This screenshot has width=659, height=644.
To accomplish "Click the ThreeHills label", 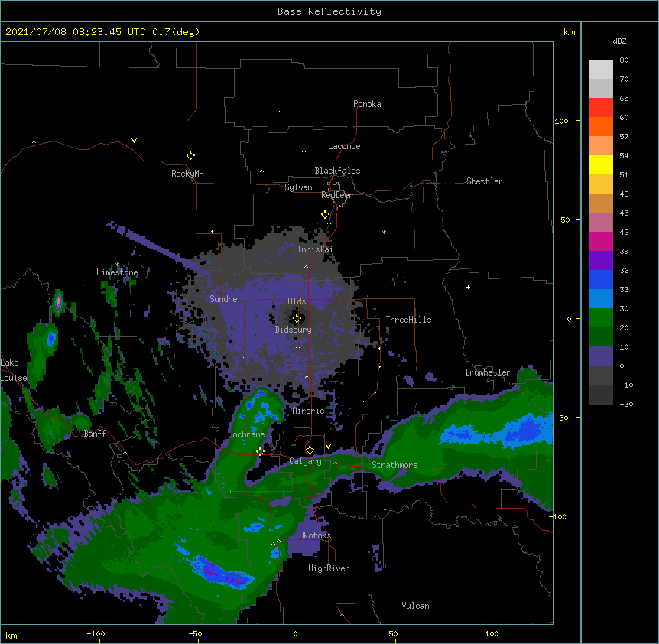I will (x=408, y=320).
